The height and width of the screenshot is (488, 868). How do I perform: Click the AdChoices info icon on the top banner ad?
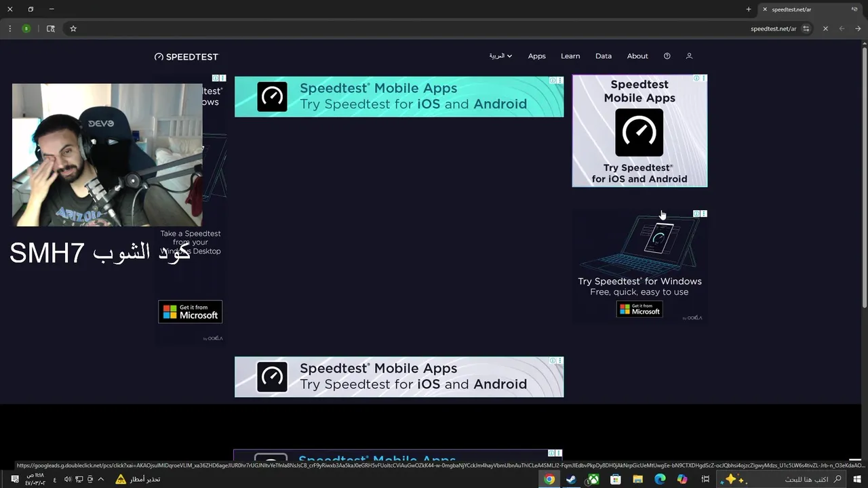tap(553, 80)
